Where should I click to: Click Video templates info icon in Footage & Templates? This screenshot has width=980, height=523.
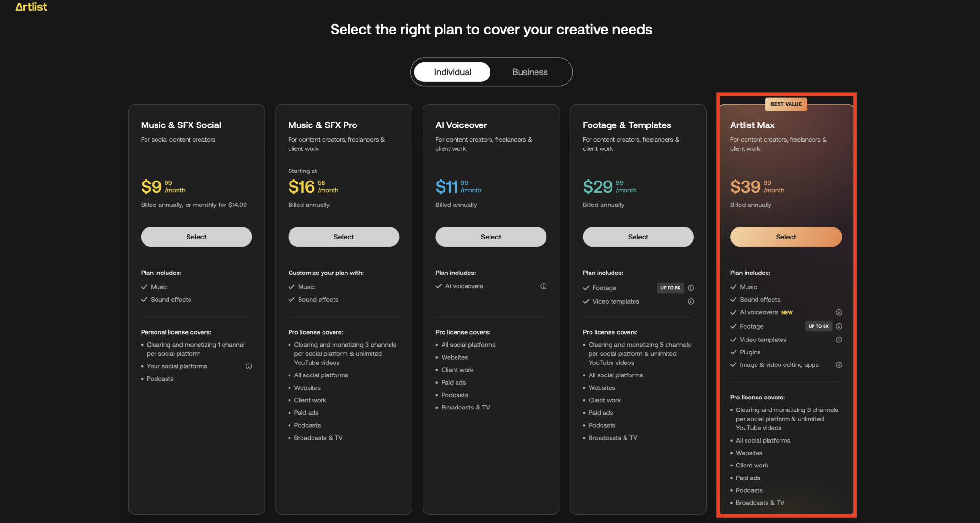pyautogui.click(x=690, y=301)
